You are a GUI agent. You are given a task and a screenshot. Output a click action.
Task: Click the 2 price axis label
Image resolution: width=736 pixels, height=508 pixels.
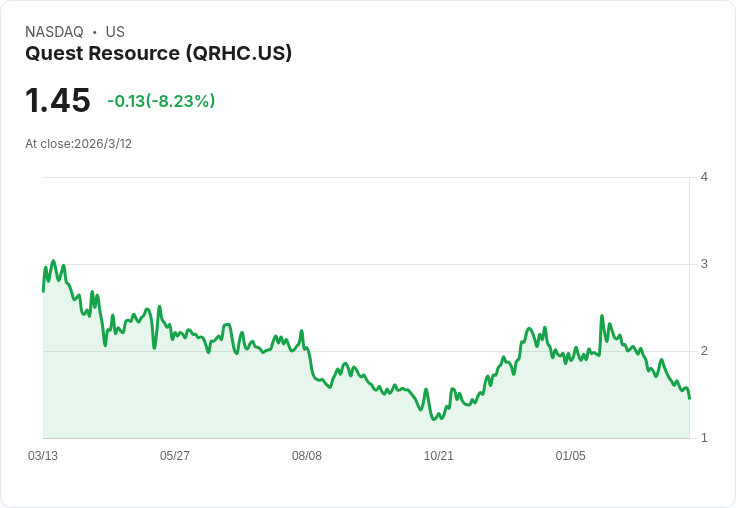704,351
